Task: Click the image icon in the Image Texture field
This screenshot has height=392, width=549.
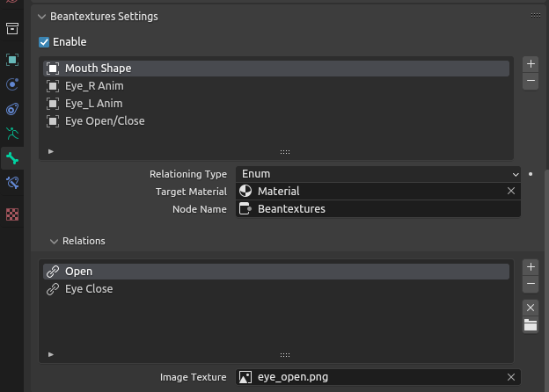Action: click(245, 377)
